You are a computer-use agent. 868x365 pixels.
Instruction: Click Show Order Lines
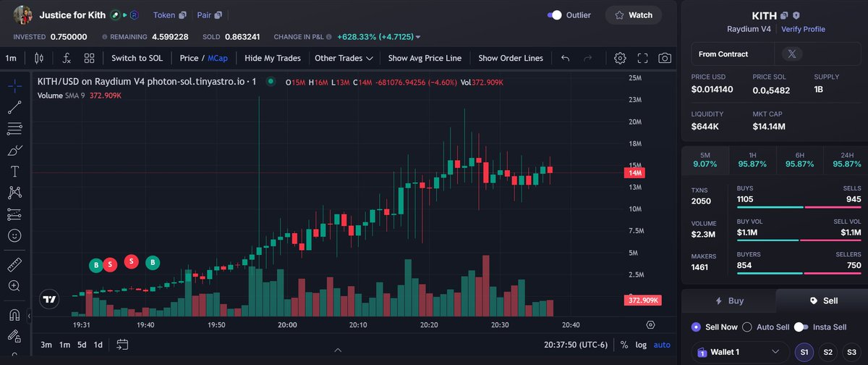point(510,58)
